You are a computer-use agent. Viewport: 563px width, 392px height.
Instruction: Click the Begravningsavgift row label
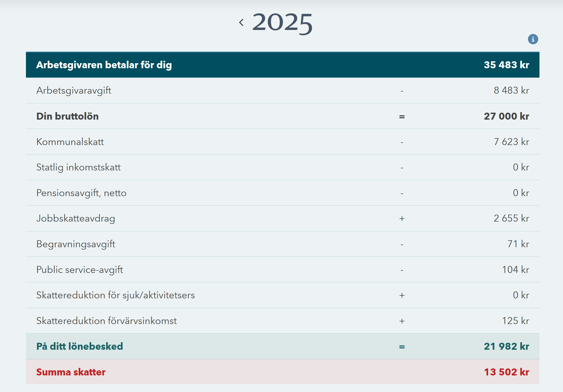click(x=76, y=244)
